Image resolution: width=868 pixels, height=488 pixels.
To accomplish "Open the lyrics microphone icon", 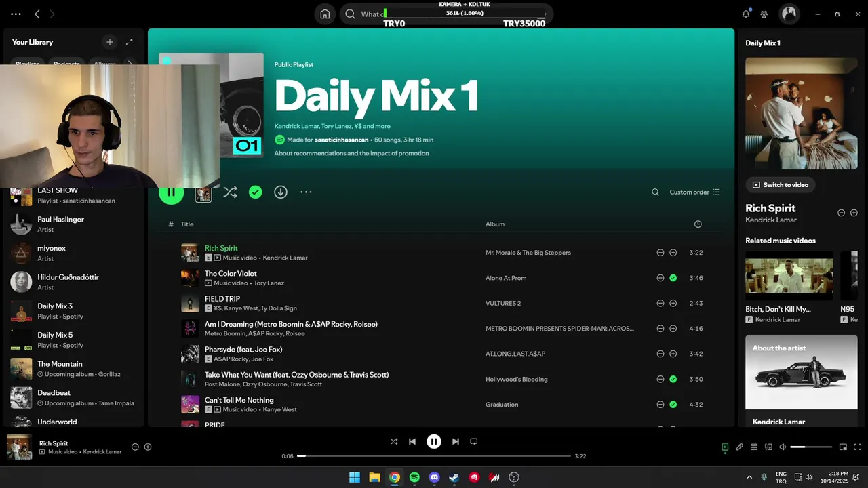I will [740, 447].
